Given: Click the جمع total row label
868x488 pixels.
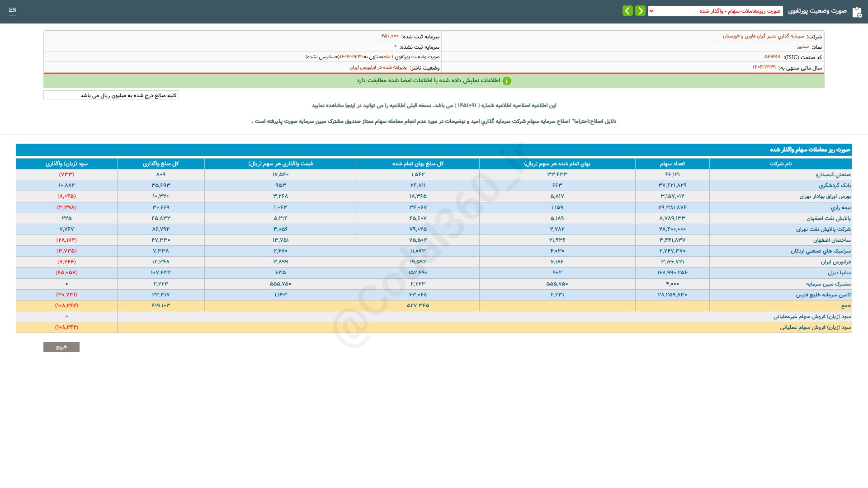Looking at the screenshot, I should coord(845,305).
